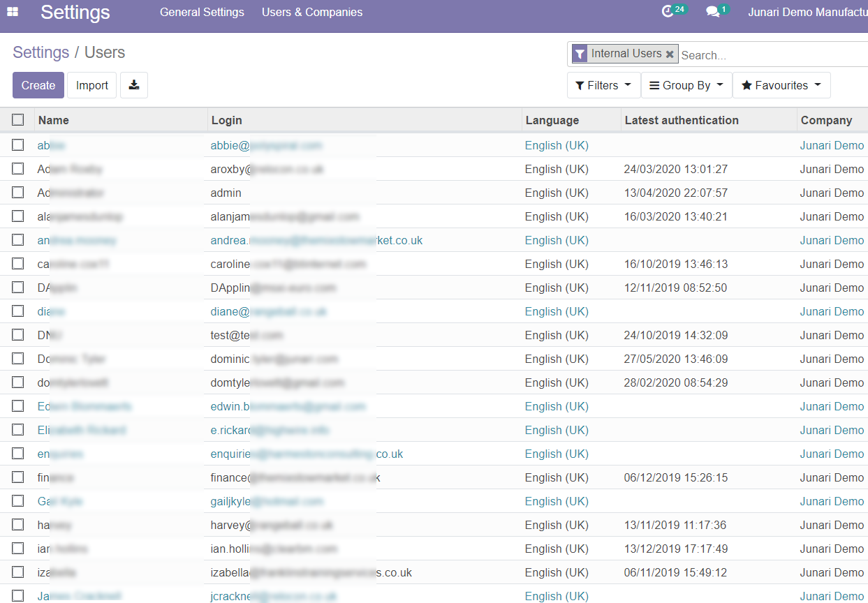This screenshot has width=868, height=603.
Task: Expand the Favourites dropdown
Action: tap(781, 85)
